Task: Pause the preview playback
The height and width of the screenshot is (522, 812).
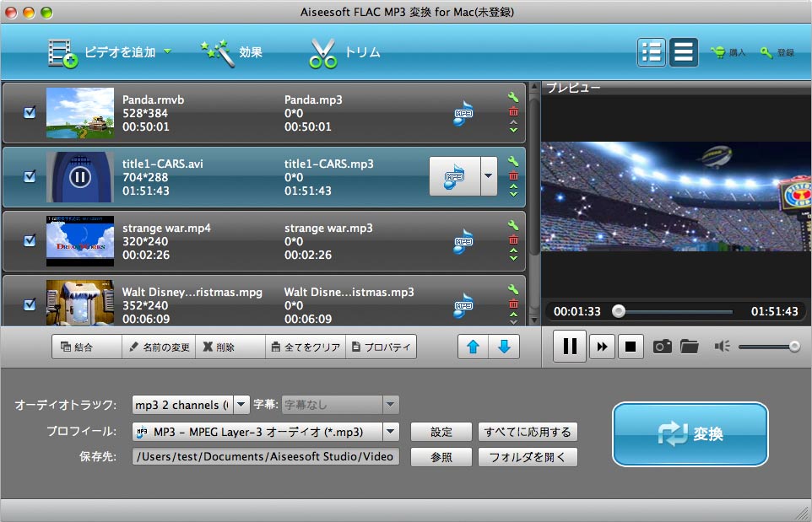Action: pyautogui.click(x=570, y=347)
